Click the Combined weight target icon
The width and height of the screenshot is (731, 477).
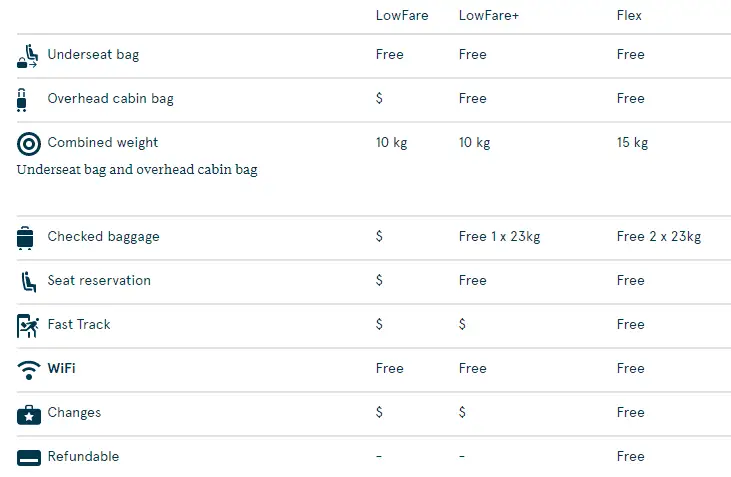(28, 143)
